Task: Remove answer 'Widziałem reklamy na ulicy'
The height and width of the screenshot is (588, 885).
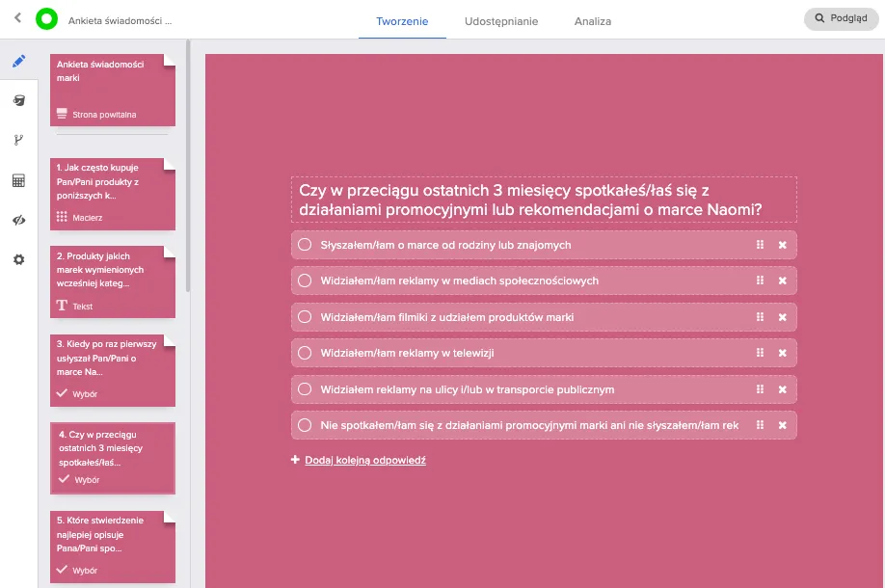Action: (782, 389)
